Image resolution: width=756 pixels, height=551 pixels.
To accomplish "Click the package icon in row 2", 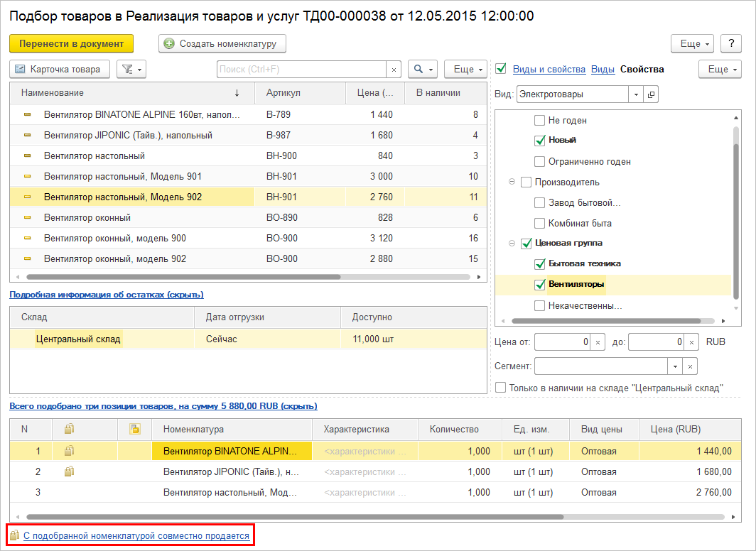I will (x=69, y=471).
